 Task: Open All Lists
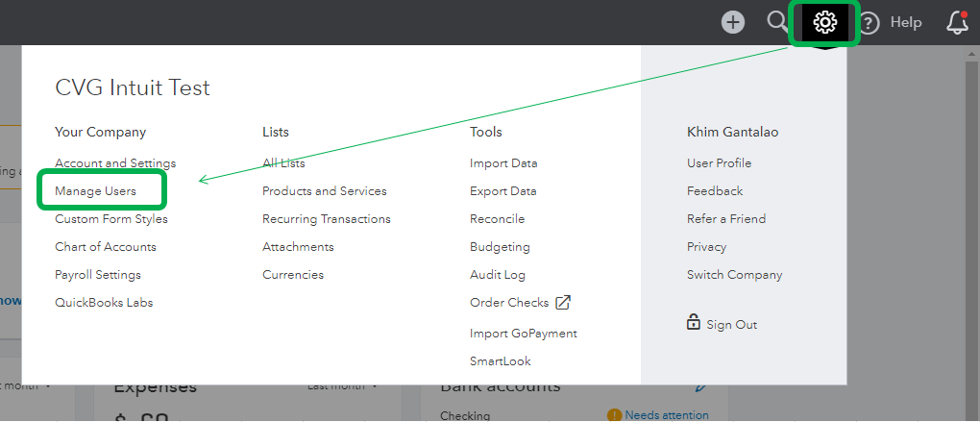tap(283, 163)
